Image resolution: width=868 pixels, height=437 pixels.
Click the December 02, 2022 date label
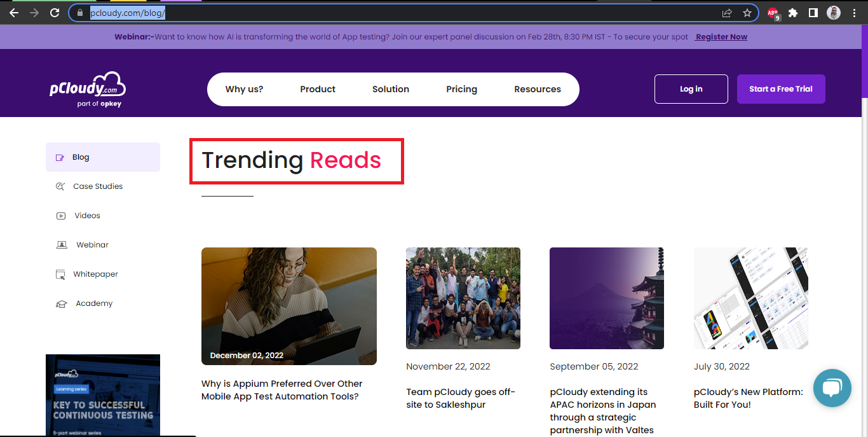click(247, 356)
